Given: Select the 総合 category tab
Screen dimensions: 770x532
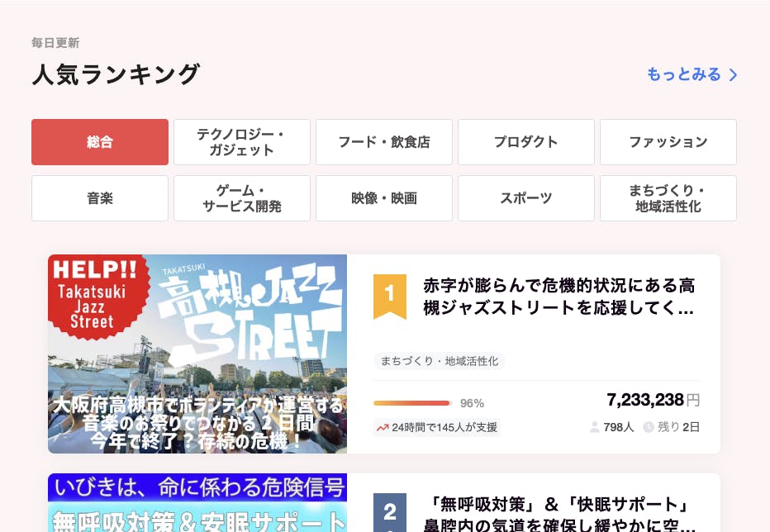Looking at the screenshot, I should click(x=100, y=142).
